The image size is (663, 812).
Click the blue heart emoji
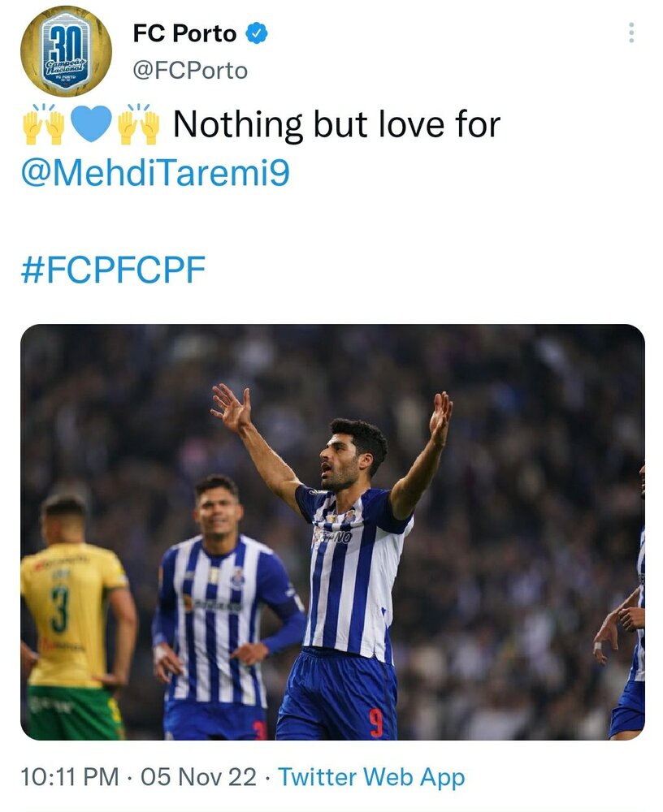[x=90, y=124]
